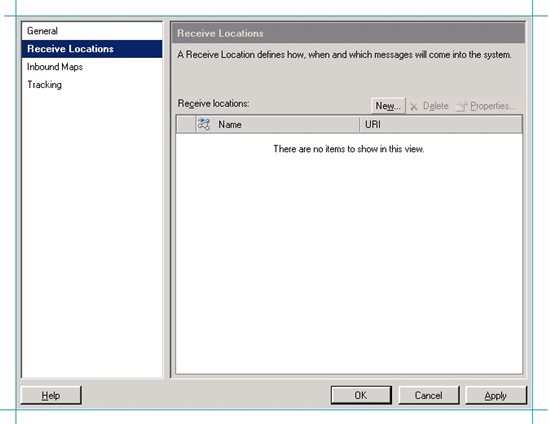Open the Inbound Maps page
This screenshot has width=550, height=424.
click(x=92, y=67)
